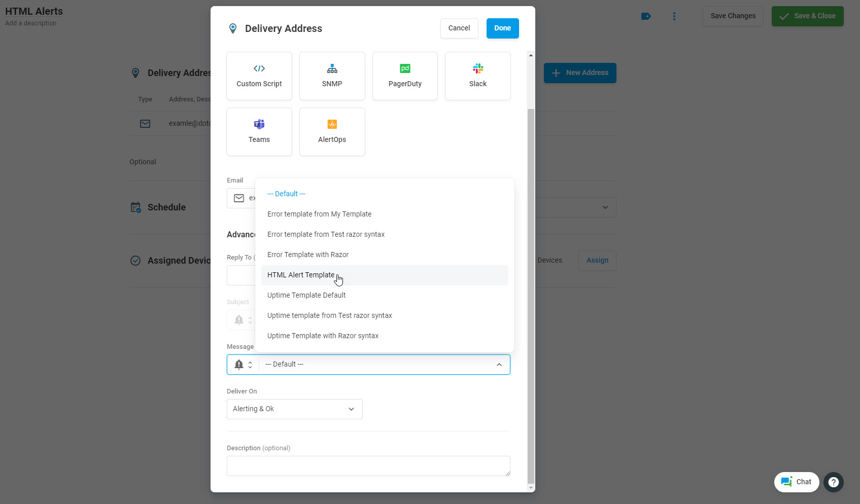Collapse the Message template dropdown
Screen dimensions: 860x504
click(x=499, y=365)
